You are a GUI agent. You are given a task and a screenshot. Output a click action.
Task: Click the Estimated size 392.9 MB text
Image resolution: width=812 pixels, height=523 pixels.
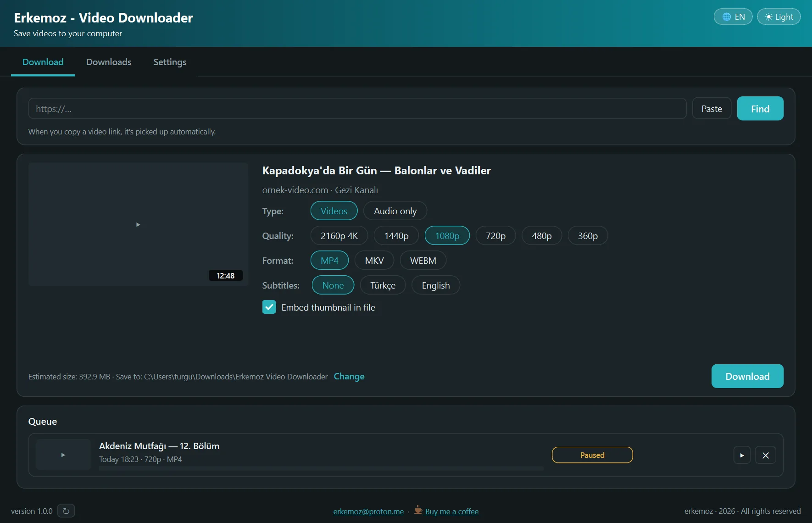pos(69,377)
